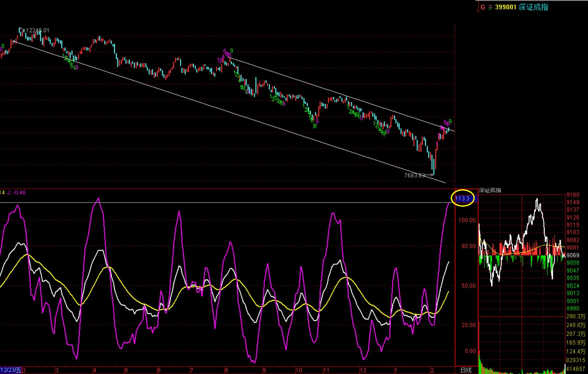Click the 9126 price label in the mini chart

click(x=573, y=217)
